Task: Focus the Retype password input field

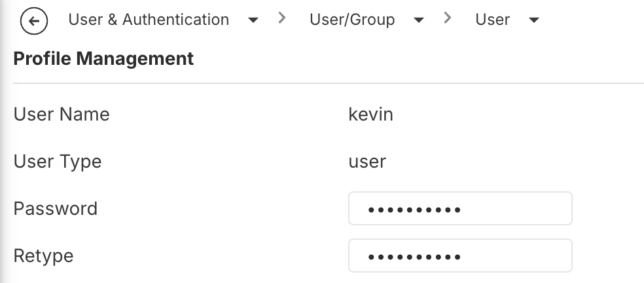Action: point(460,255)
